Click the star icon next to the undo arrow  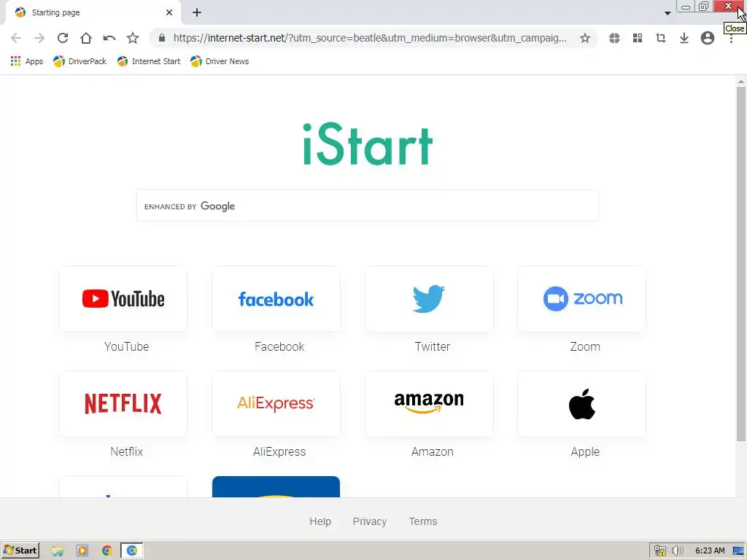coord(133,38)
